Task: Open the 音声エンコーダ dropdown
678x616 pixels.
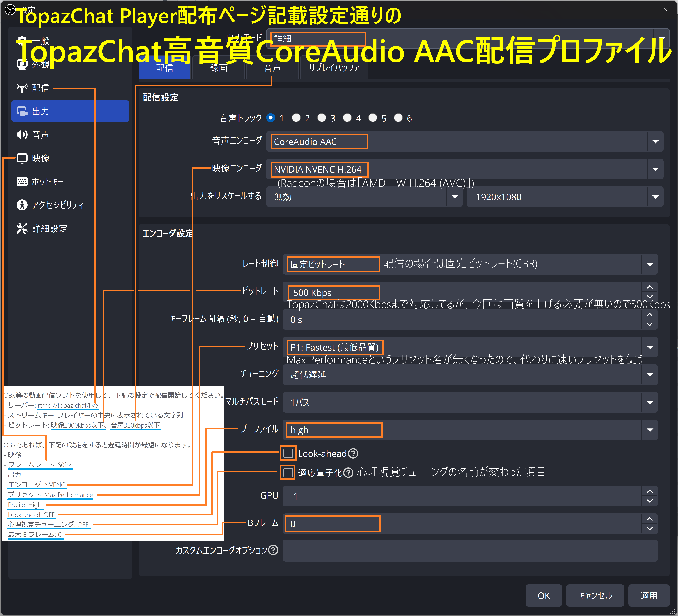Action: [655, 141]
